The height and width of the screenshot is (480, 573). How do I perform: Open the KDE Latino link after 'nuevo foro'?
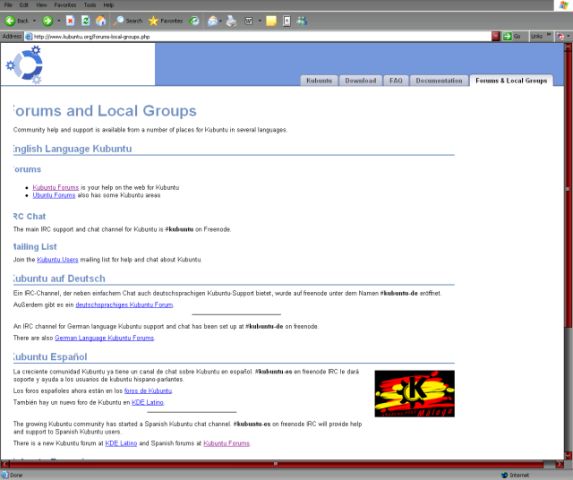pos(147,402)
